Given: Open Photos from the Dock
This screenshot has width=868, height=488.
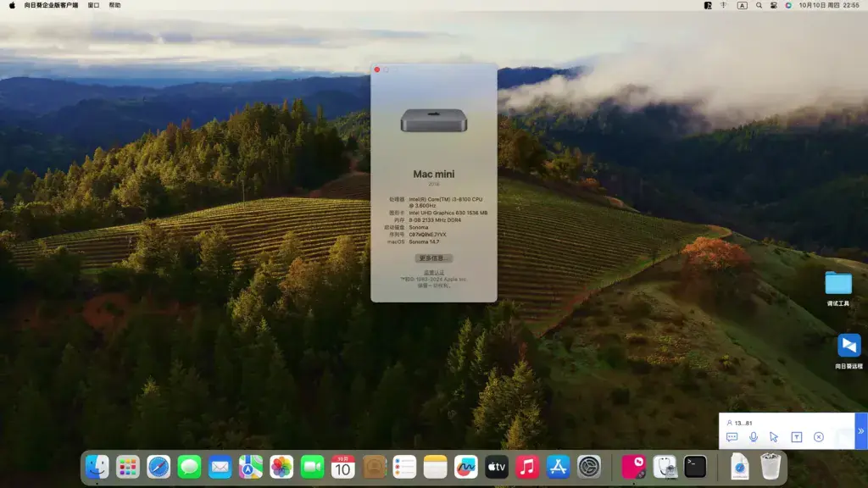Looking at the screenshot, I should pos(281,467).
